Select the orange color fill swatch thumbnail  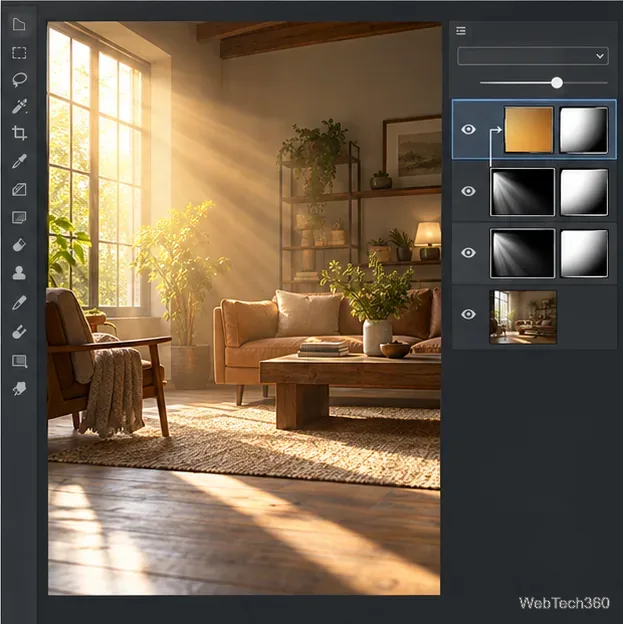(x=529, y=129)
